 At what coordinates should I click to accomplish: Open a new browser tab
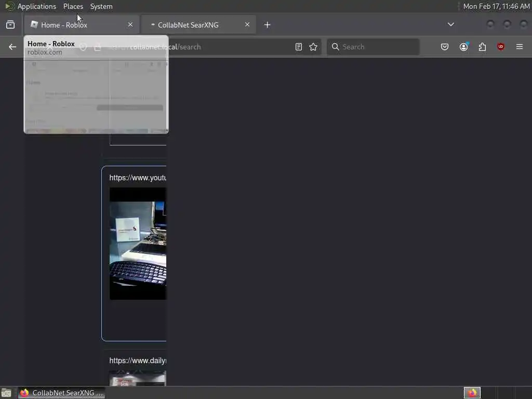268,25
